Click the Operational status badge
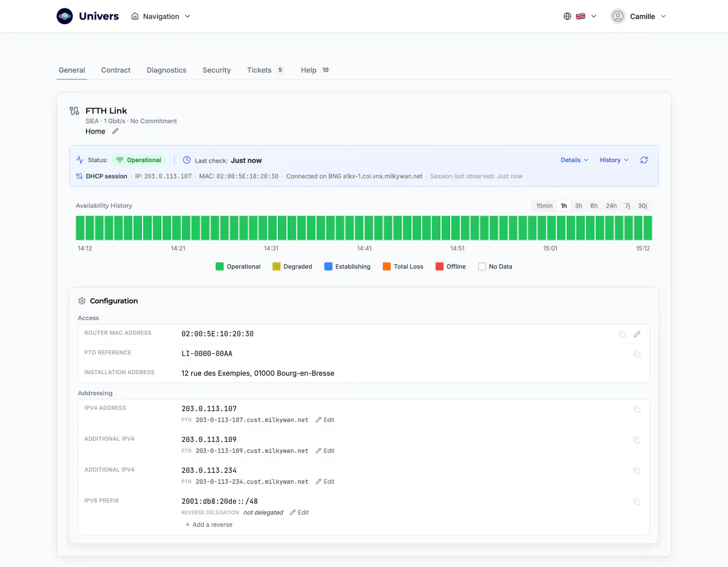This screenshot has width=728, height=567. (x=138, y=160)
